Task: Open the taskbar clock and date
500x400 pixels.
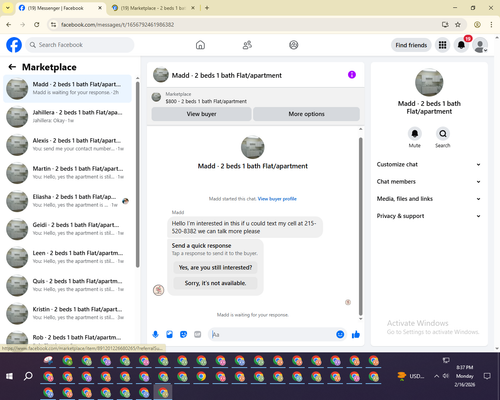Action: pyautogui.click(x=465, y=376)
